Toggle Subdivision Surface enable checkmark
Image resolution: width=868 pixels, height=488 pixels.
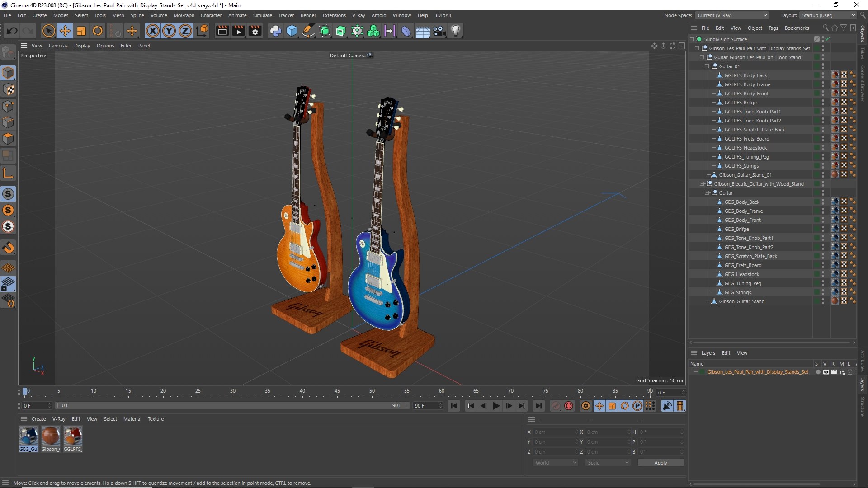827,39
